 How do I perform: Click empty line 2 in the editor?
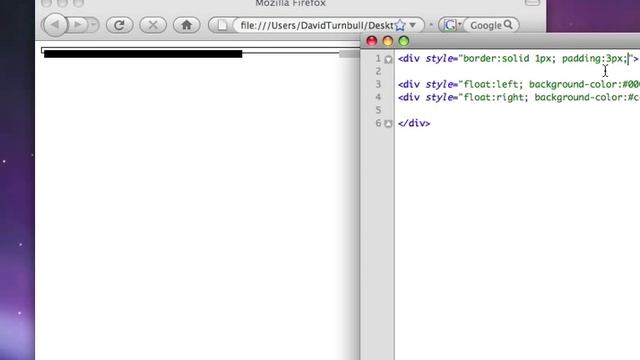click(x=517, y=71)
